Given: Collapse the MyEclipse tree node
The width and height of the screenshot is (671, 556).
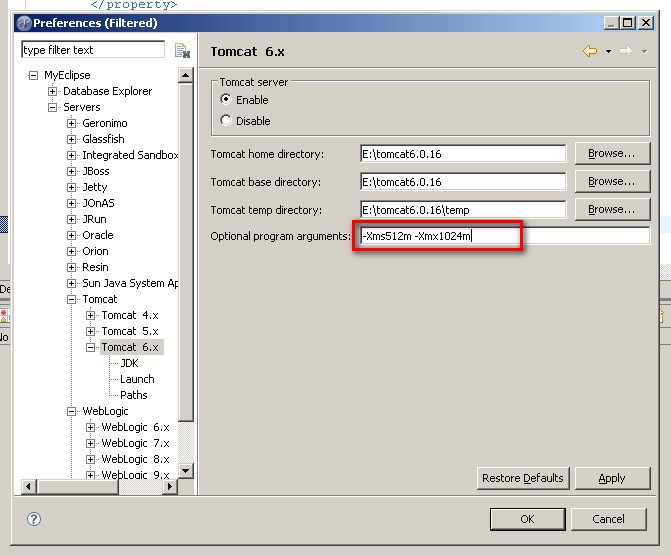Looking at the screenshot, I should tap(33, 75).
